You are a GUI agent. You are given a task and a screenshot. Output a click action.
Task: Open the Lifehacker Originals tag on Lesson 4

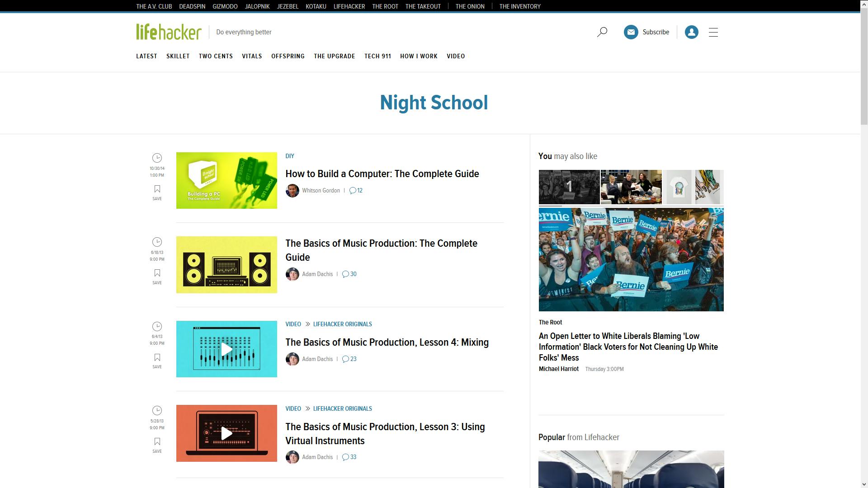[x=342, y=324]
